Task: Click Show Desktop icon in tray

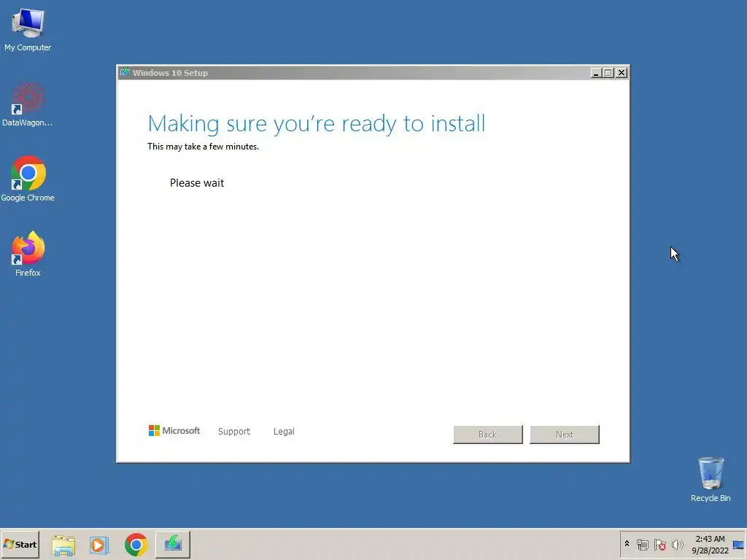Action: [x=738, y=545]
